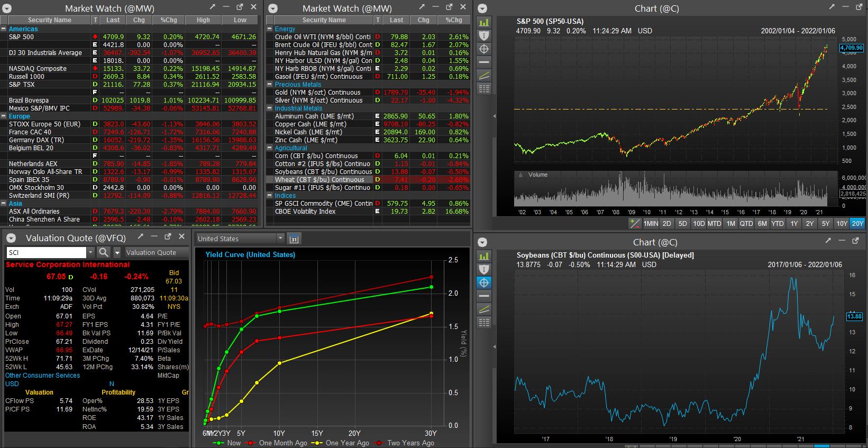Collapse the Energy group
The width and height of the screenshot is (868, 448).
point(270,29)
